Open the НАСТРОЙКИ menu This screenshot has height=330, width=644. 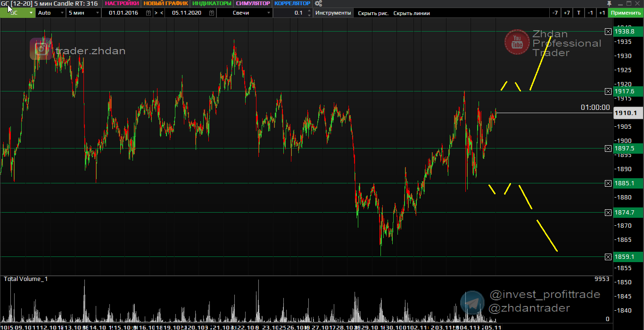122,3
